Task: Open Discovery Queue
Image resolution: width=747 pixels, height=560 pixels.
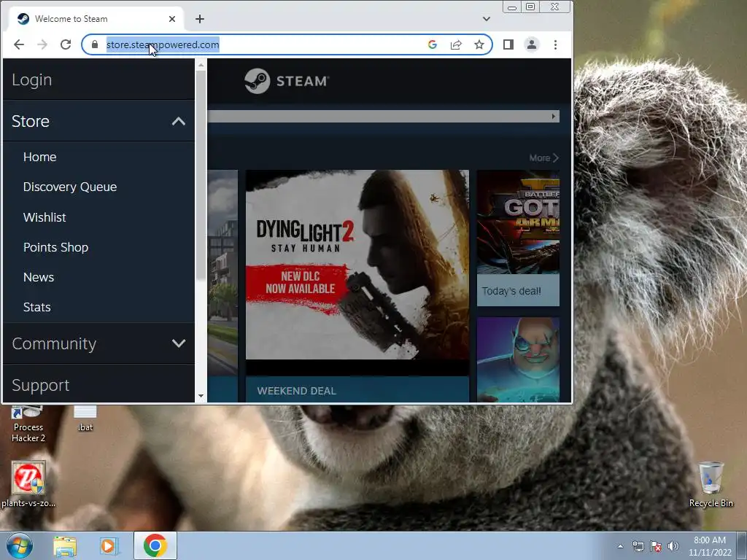Action: (x=70, y=187)
